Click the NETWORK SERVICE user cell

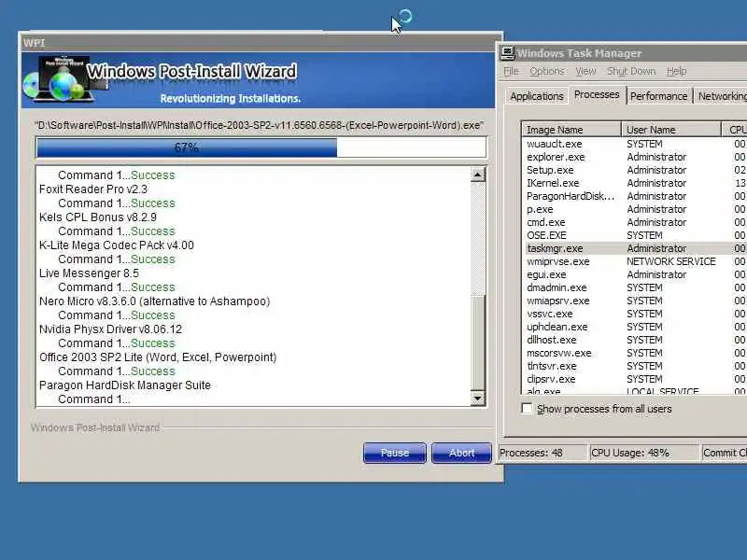670,261
